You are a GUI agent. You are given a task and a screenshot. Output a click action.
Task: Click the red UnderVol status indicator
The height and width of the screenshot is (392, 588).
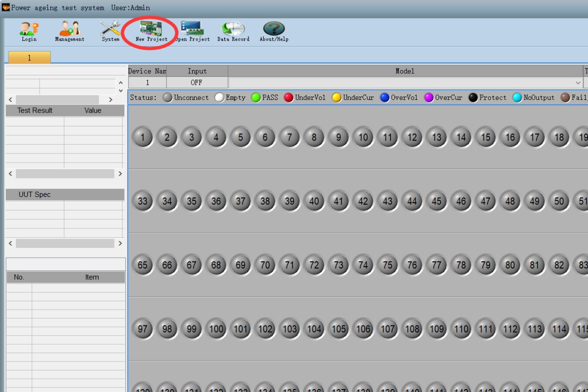(x=289, y=98)
